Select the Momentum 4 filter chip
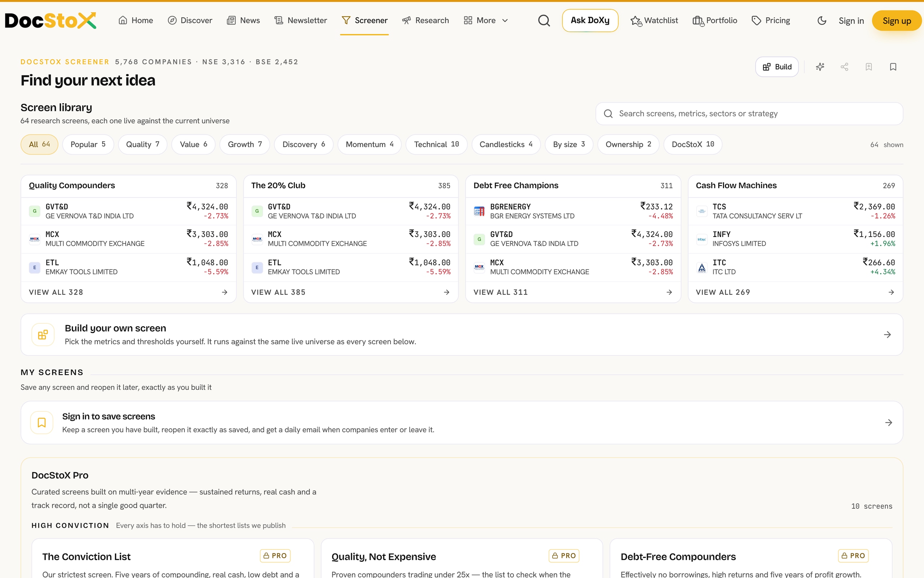The height and width of the screenshot is (578, 924). click(369, 144)
